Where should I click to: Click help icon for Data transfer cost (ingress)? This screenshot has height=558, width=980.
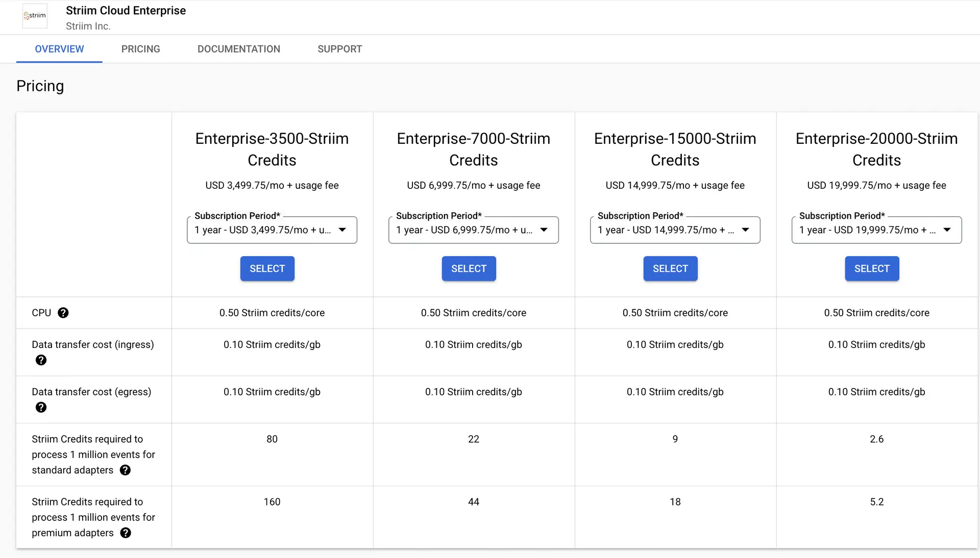tap(41, 360)
